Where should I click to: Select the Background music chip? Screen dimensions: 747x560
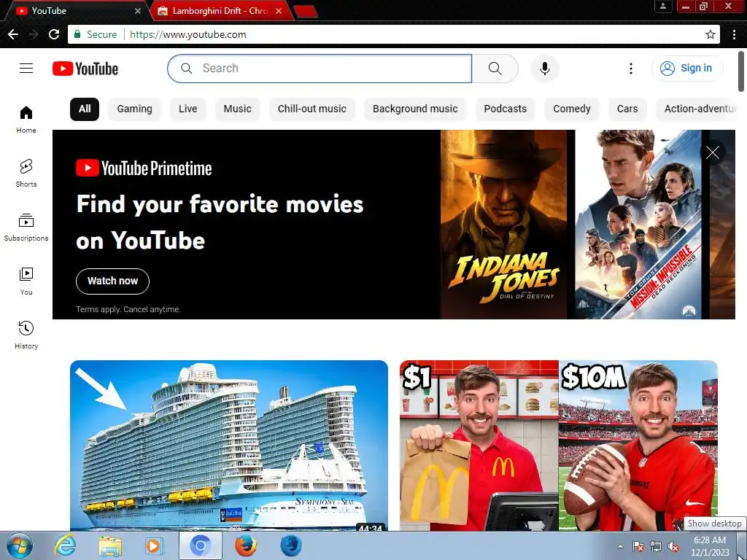click(415, 109)
